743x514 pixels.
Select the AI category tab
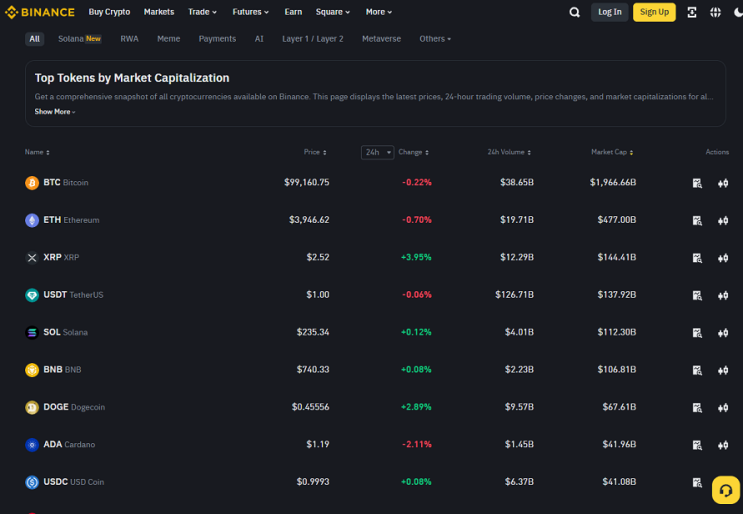coord(259,39)
